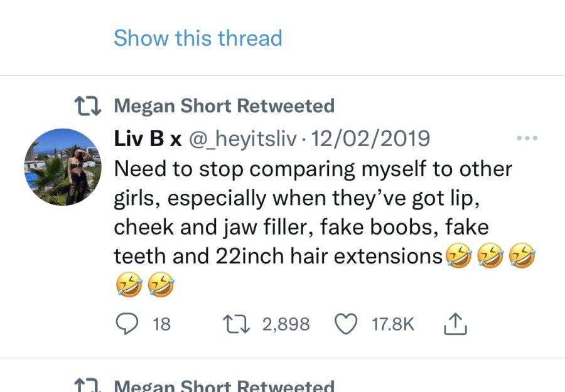Click the retweet icon beside first Megan Short Retweeted
Viewport: 565px width, 392px height.
87,107
